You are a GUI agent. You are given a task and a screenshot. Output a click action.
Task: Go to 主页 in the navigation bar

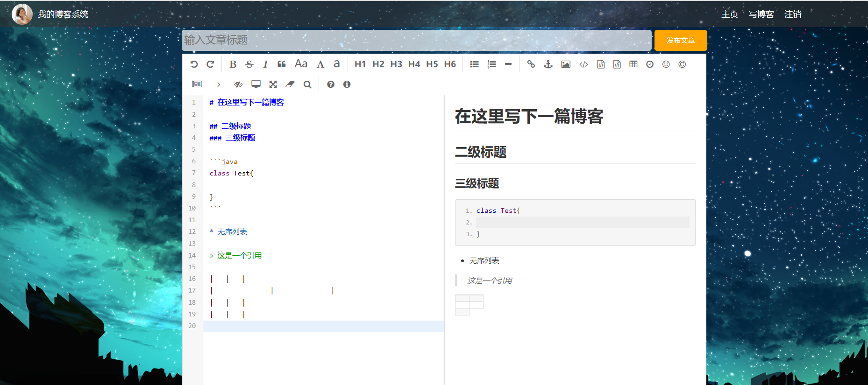coord(730,14)
